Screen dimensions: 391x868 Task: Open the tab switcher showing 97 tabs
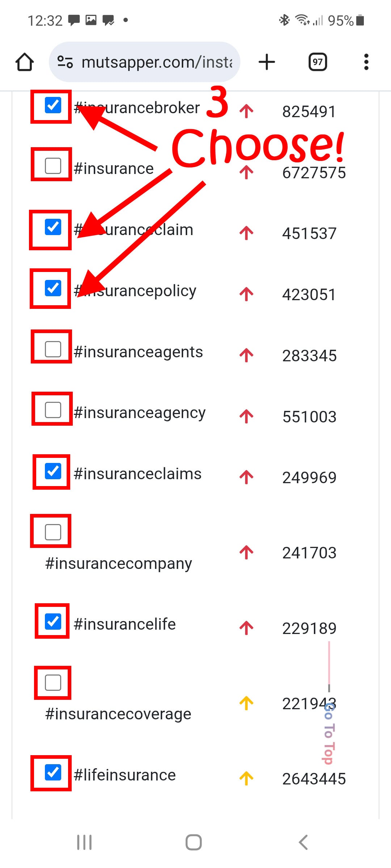tap(318, 62)
